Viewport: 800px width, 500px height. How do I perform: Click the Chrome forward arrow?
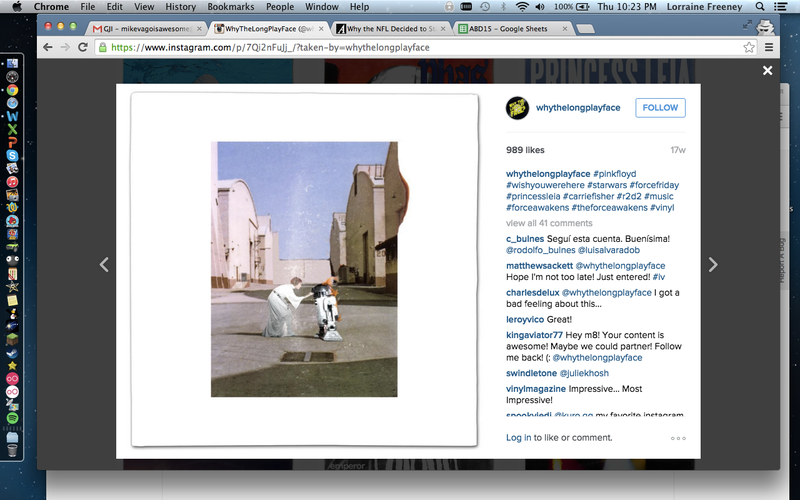65,47
